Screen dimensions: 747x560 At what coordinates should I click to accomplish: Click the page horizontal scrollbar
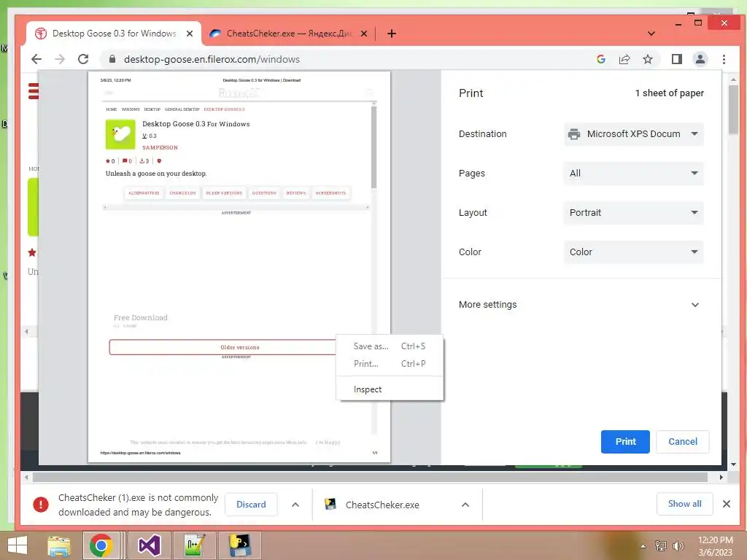(370, 477)
